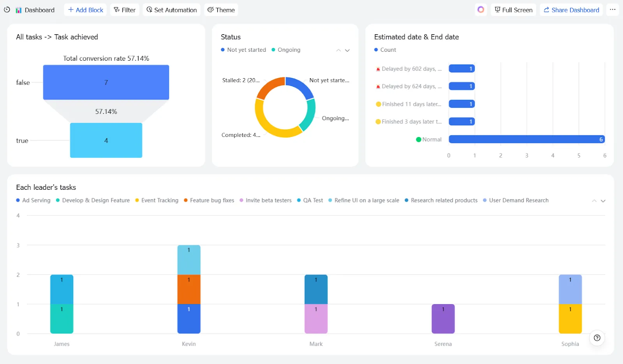Click the Normal bar with value 6
The image size is (623, 364).
coord(527,139)
